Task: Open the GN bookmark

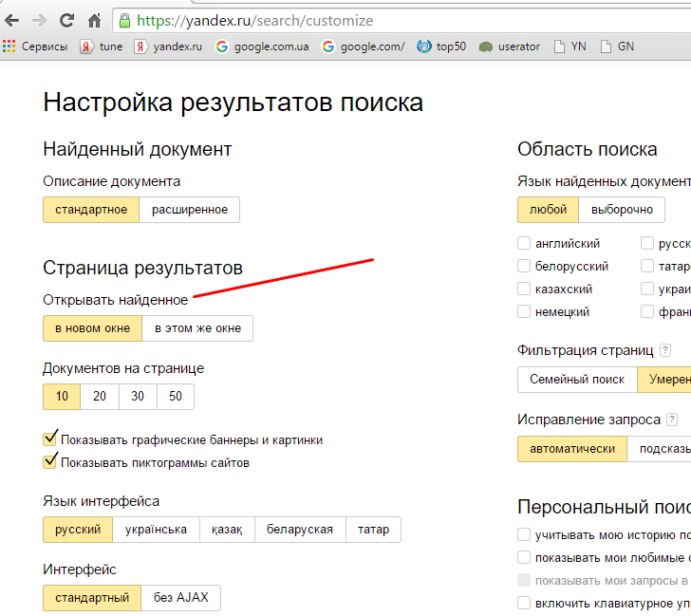Action: coord(617,47)
